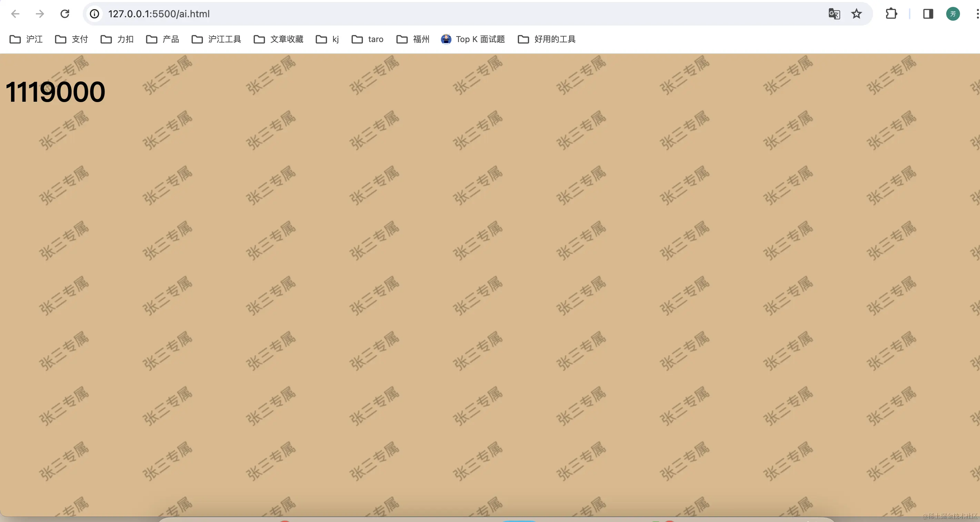Toggle the browser side panel

pos(928,14)
